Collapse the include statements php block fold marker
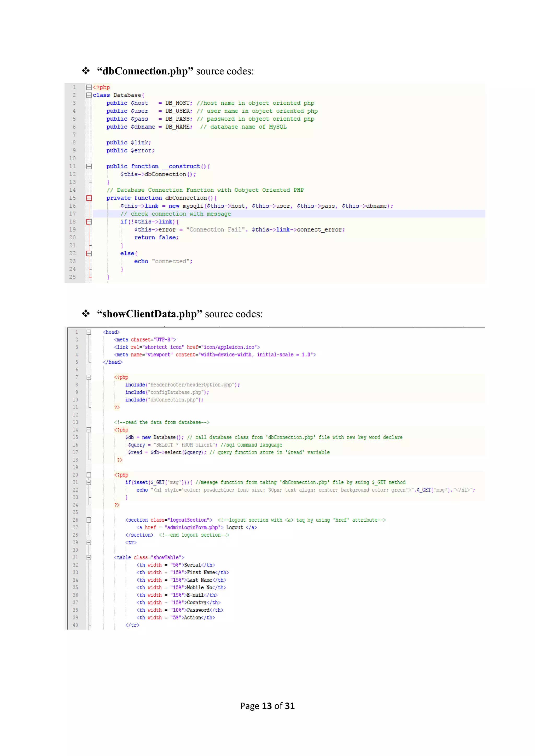Image resolution: width=535 pixels, height=756 pixels. tap(89, 377)
